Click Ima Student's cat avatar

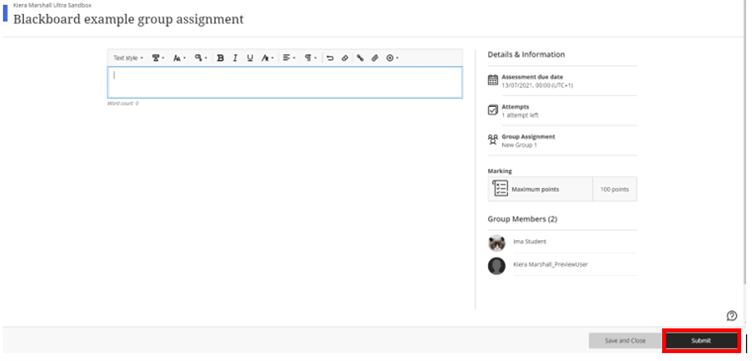click(496, 243)
